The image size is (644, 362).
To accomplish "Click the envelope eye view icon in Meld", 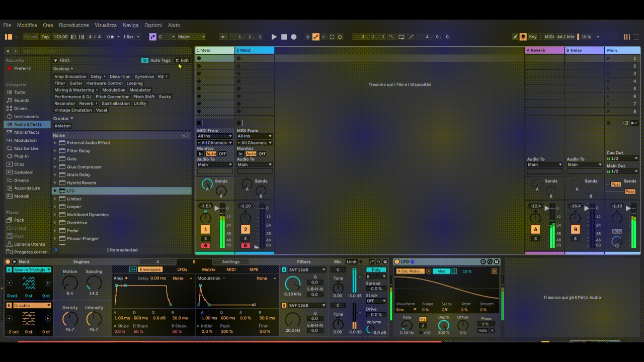I will (133, 269).
